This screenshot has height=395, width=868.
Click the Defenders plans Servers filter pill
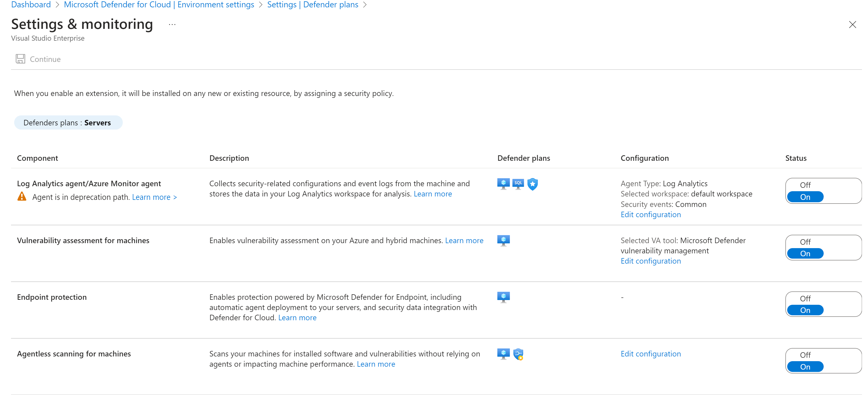[x=68, y=123]
